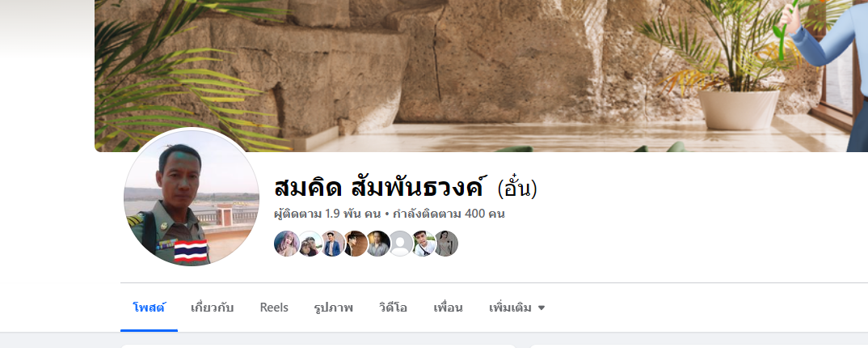868x348 pixels.
Task: Select the โพสต์ tab
Action: coord(149,308)
